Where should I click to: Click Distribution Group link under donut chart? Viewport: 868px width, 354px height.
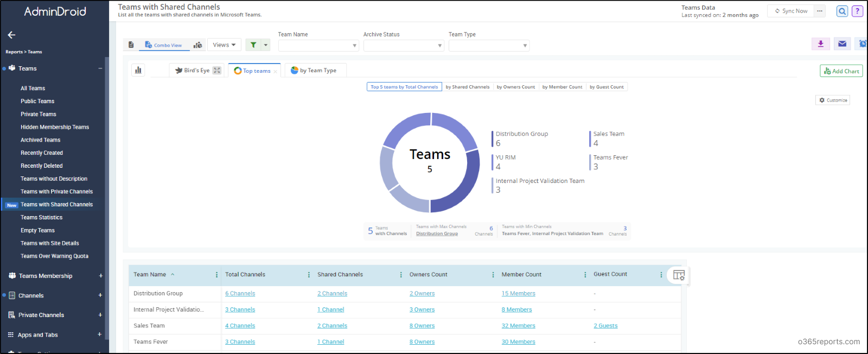(x=437, y=233)
